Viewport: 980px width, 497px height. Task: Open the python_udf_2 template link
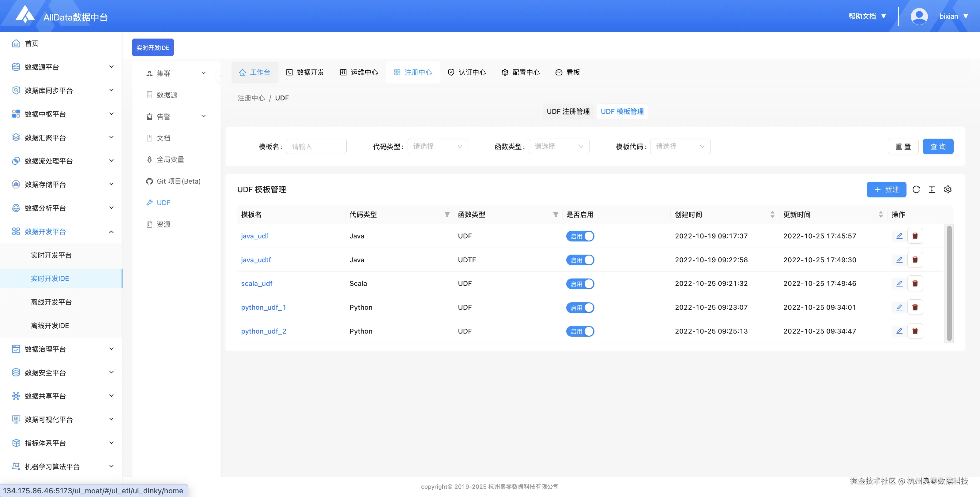(x=263, y=331)
